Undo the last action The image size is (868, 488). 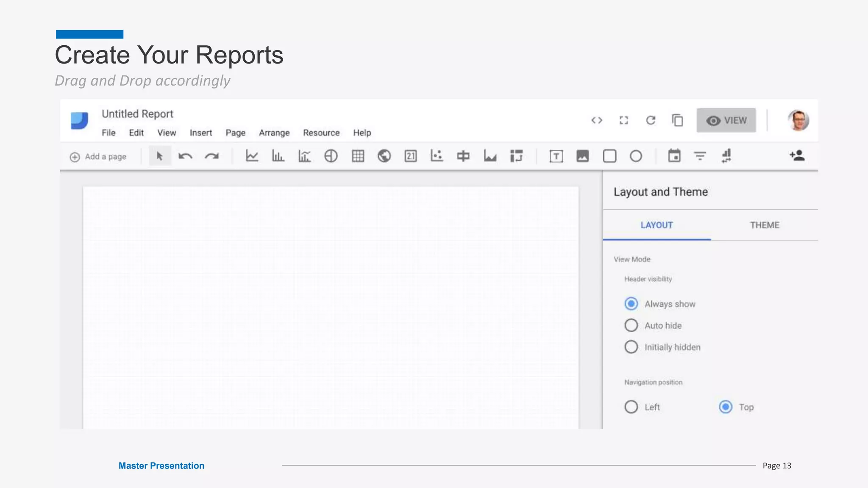(185, 156)
